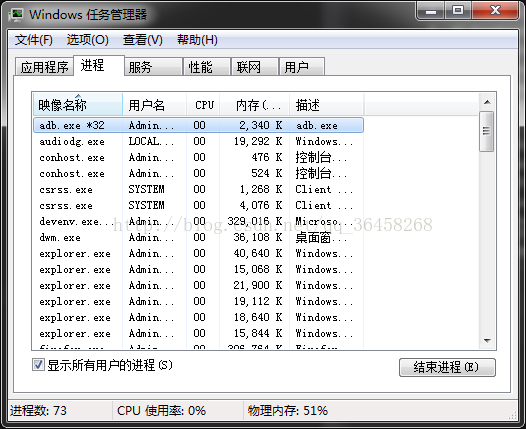Select explorer.exe using 18,640 K

[x=198, y=318]
